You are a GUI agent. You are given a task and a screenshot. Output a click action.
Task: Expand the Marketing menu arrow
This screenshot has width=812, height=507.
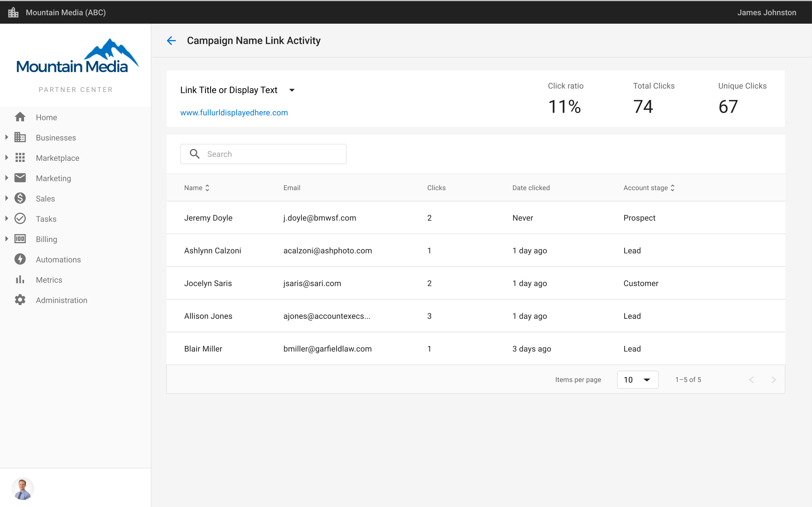point(6,178)
